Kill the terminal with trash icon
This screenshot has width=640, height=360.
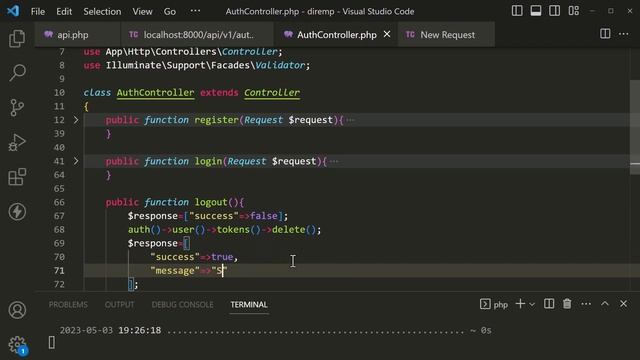coord(567,304)
